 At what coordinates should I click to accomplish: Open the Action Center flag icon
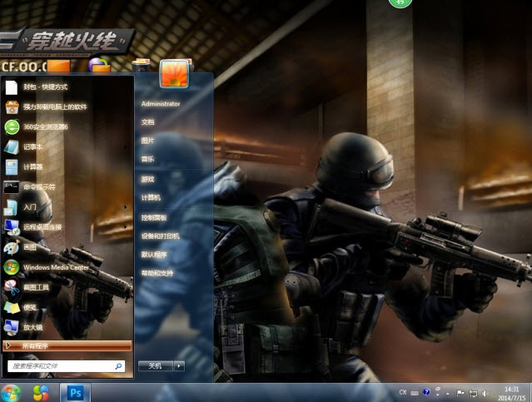pos(460,393)
